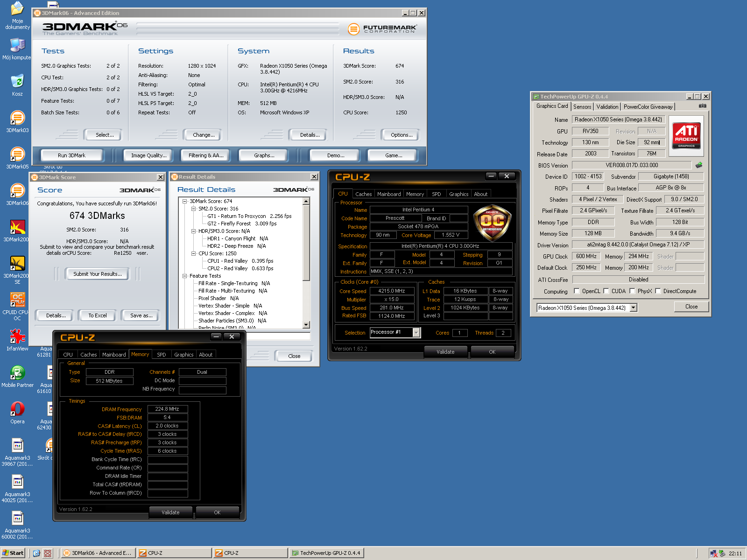The width and height of the screenshot is (747, 560).
Task: Click Close button in GPU-Z window
Action: pos(691,307)
